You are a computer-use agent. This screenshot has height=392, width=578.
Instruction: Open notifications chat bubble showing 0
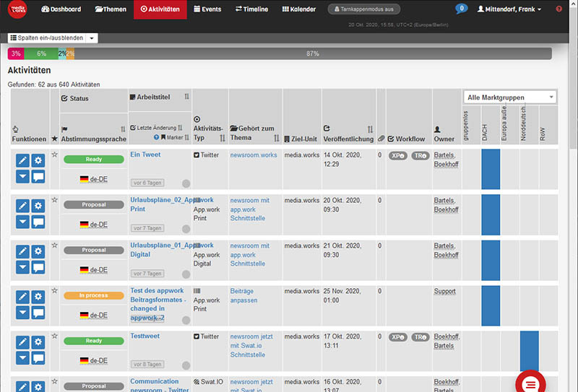(461, 9)
